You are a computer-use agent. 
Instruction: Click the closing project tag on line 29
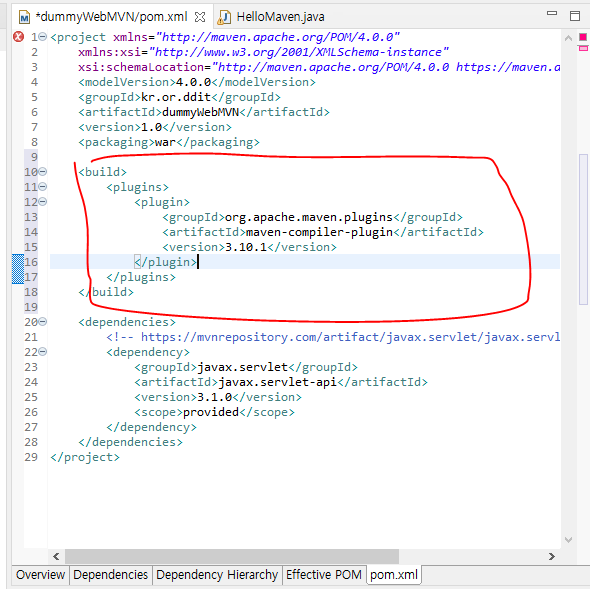pyautogui.click(x=85, y=457)
